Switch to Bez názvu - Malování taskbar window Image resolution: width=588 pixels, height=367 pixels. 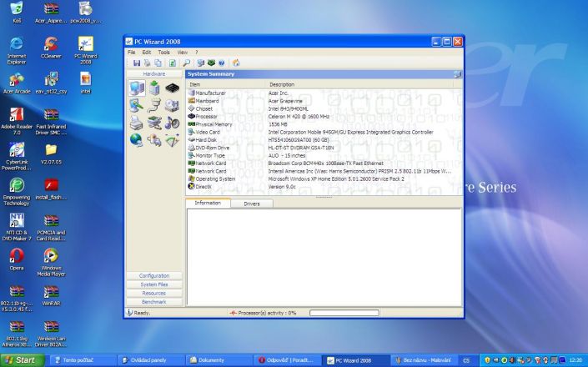tap(424, 360)
